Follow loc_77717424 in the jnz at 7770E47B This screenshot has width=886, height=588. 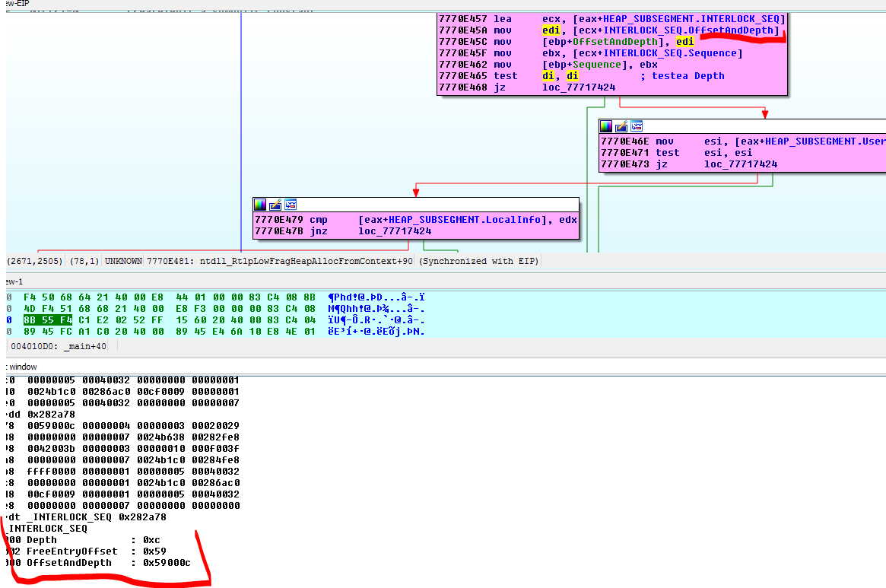[395, 231]
